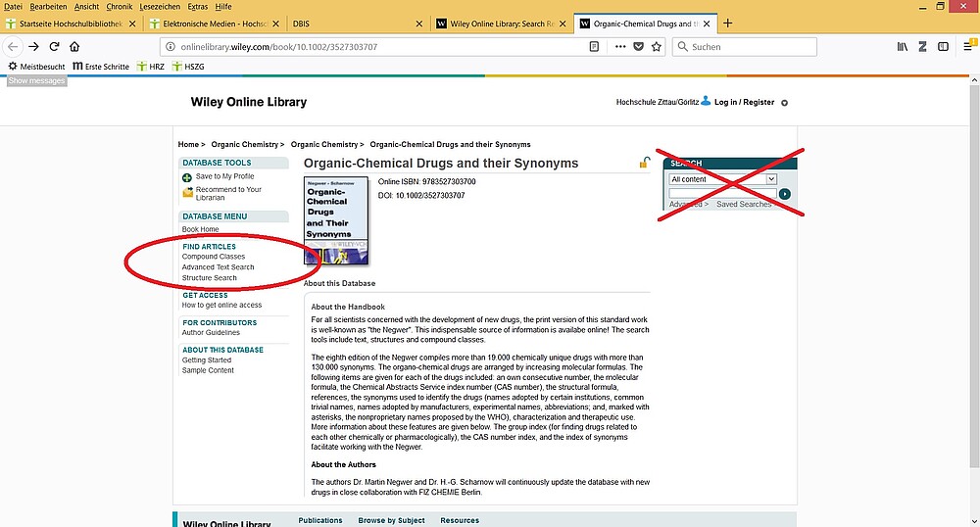Click the Save to My Profile plus icon

187,177
